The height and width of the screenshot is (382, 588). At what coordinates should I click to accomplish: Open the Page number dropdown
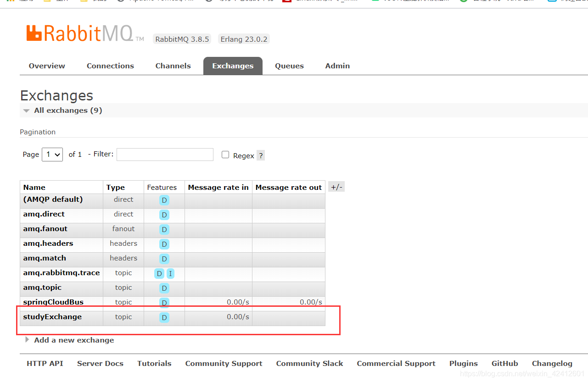pos(52,155)
